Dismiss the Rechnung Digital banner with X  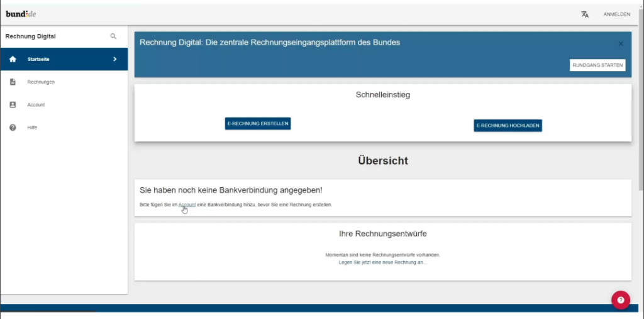click(621, 44)
